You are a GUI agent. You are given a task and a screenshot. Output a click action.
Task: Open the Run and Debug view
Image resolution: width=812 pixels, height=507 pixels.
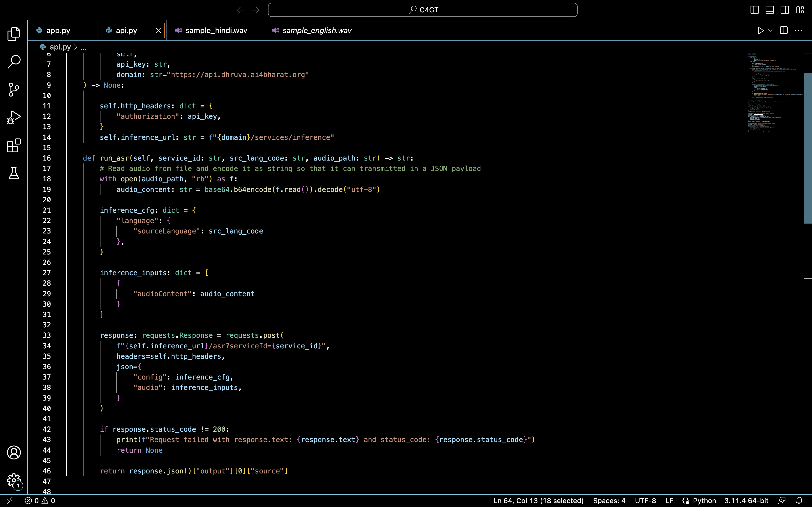(14, 117)
